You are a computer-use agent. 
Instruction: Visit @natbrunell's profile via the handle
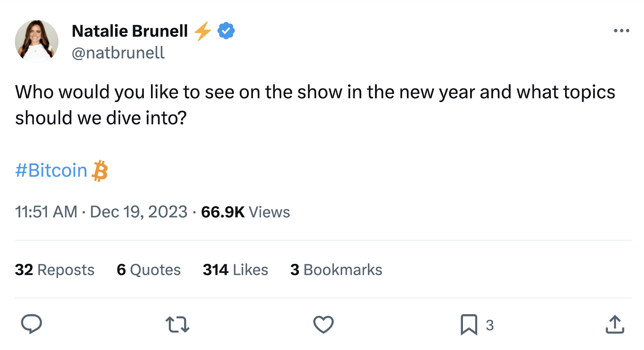click(117, 52)
